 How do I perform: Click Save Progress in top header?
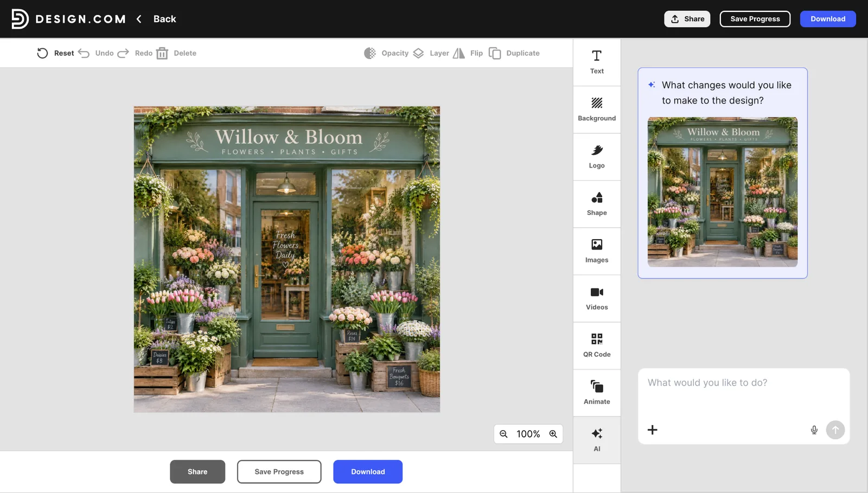point(755,19)
